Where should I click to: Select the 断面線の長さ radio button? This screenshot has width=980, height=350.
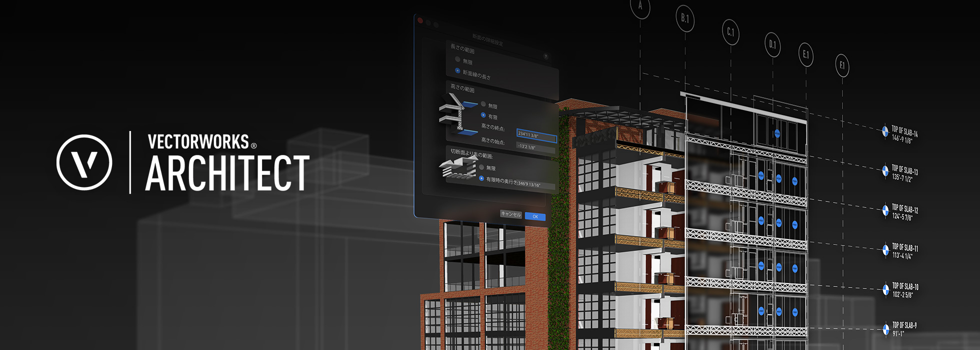(x=457, y=70)
